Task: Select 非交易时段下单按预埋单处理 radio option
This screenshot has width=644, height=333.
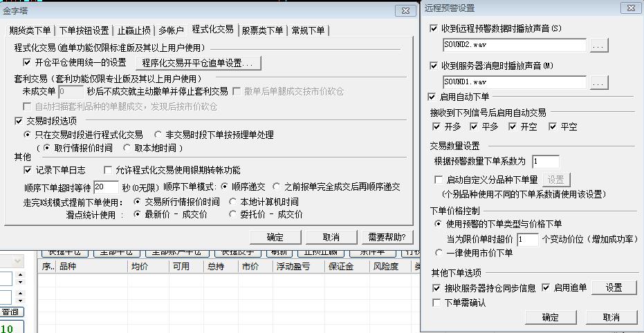Action: 159,135
